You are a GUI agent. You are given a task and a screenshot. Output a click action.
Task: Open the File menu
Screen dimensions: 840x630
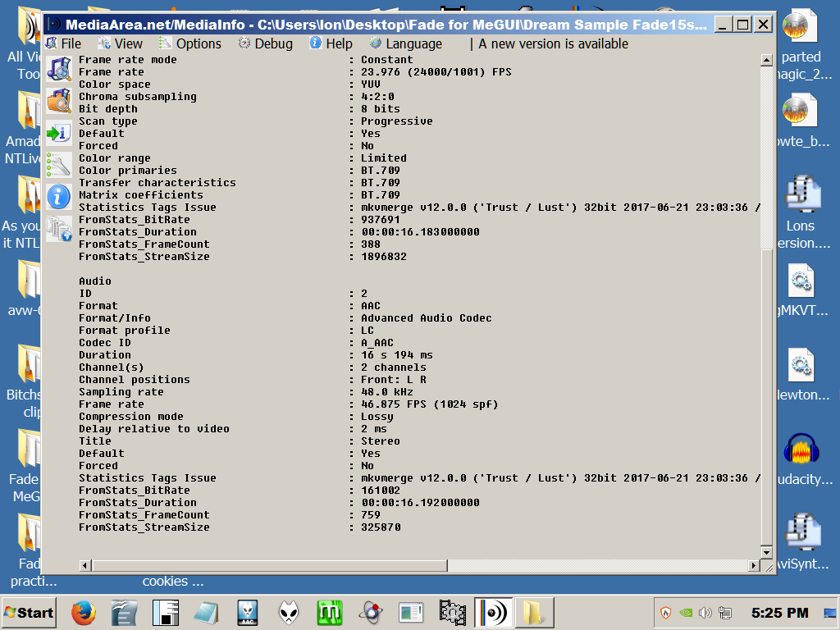[64, 43]
